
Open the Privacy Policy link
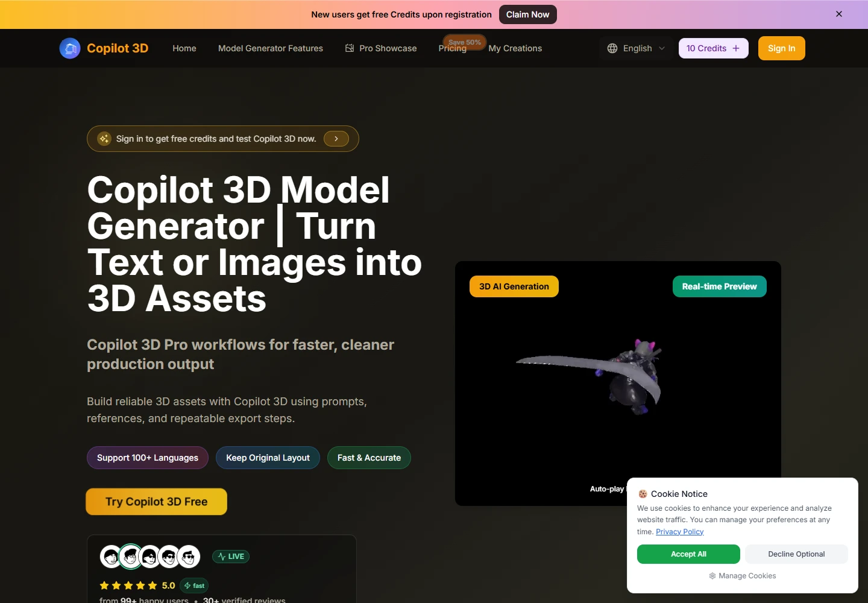pyautogui.click(x=679, y=532)
